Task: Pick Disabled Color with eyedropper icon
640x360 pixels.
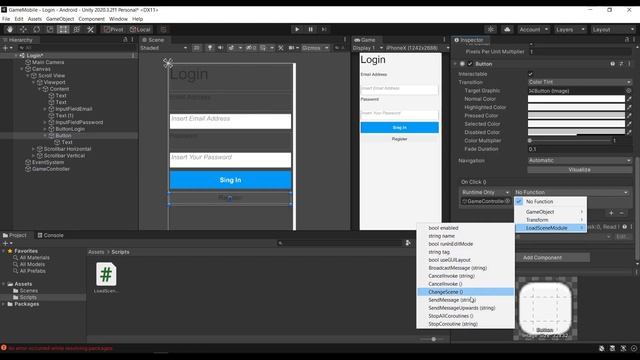Action: [629, 132]
